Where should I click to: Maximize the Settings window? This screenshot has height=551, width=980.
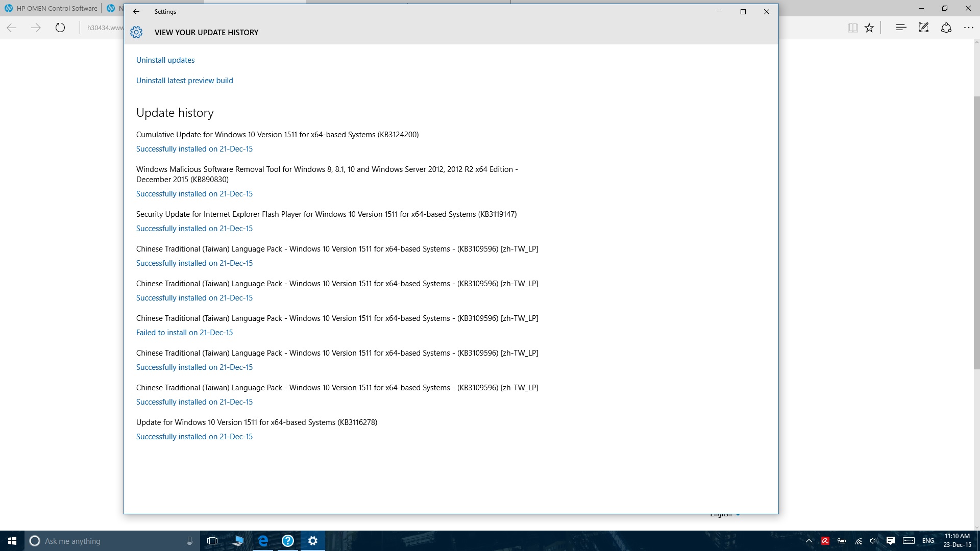743,12
